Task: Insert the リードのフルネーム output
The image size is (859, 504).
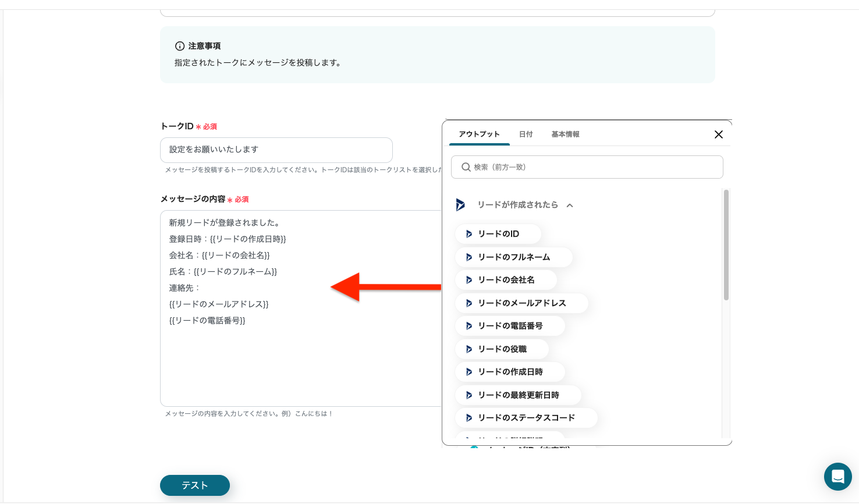Action: point(514,257)
